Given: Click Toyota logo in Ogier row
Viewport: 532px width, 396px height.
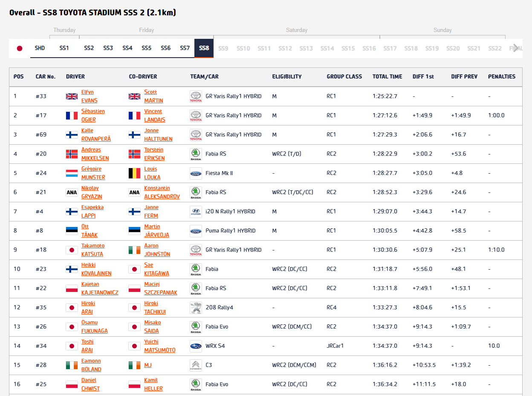Looking at the screenshot, I should point(196,116).
